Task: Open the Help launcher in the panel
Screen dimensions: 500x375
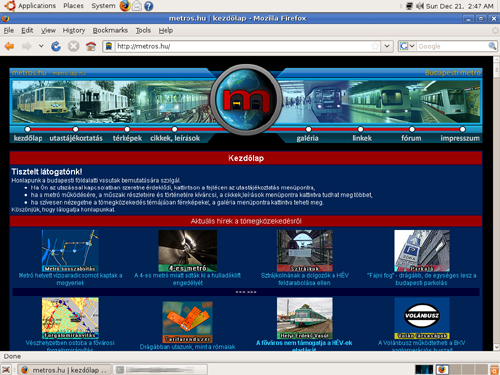Action: point(149,6)
